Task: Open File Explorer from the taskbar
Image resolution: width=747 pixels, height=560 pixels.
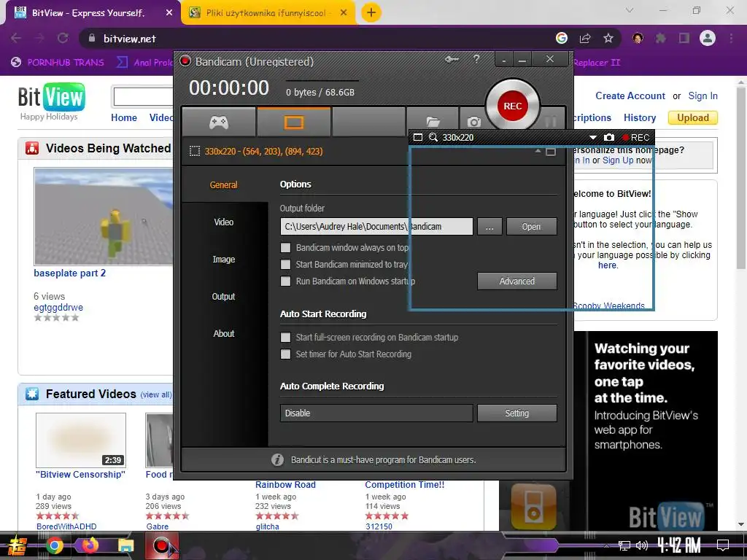Action: coord(125,545)
